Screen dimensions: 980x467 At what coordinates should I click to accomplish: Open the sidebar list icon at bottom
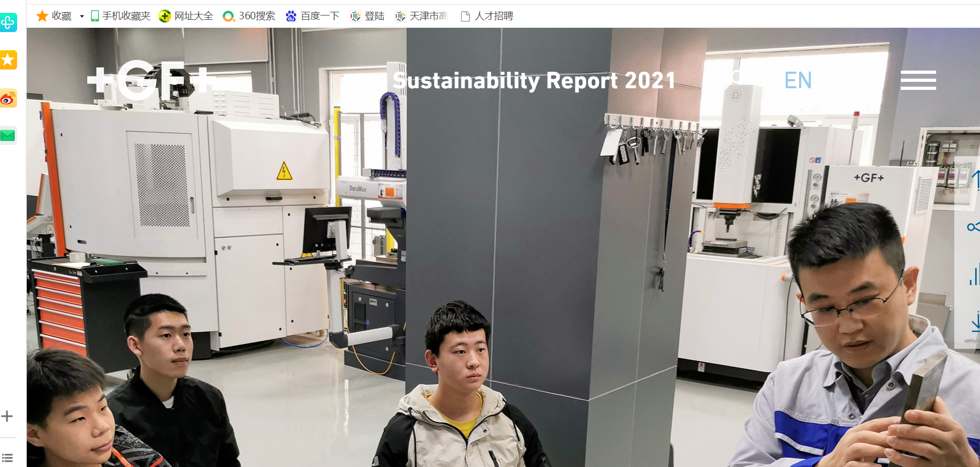click(7, 457)
